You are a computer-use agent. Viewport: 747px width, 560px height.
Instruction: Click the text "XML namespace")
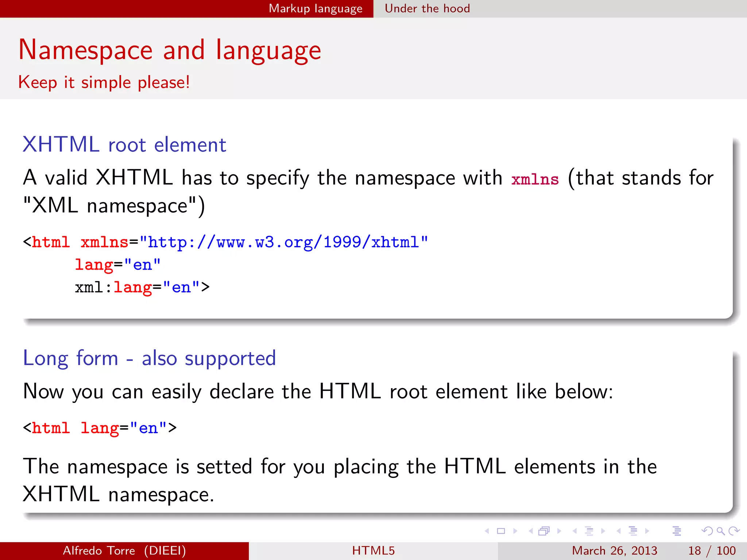click(x=114, y=206)
